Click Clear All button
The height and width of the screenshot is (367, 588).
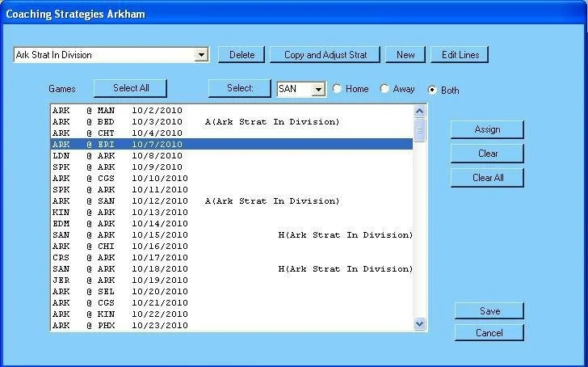(487, 178)
